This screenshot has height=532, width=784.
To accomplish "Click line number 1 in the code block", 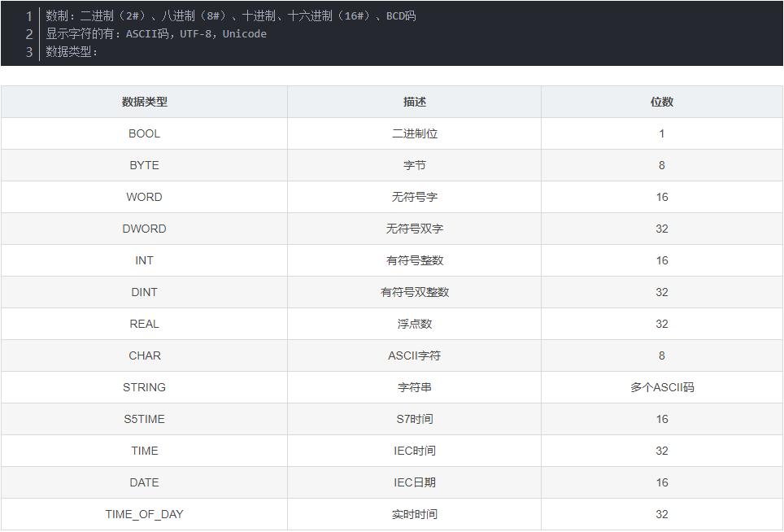I will [x=28, y=15].
